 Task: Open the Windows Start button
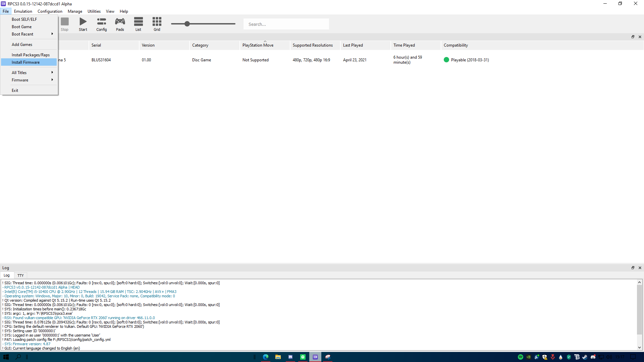[x=6, y=357]
